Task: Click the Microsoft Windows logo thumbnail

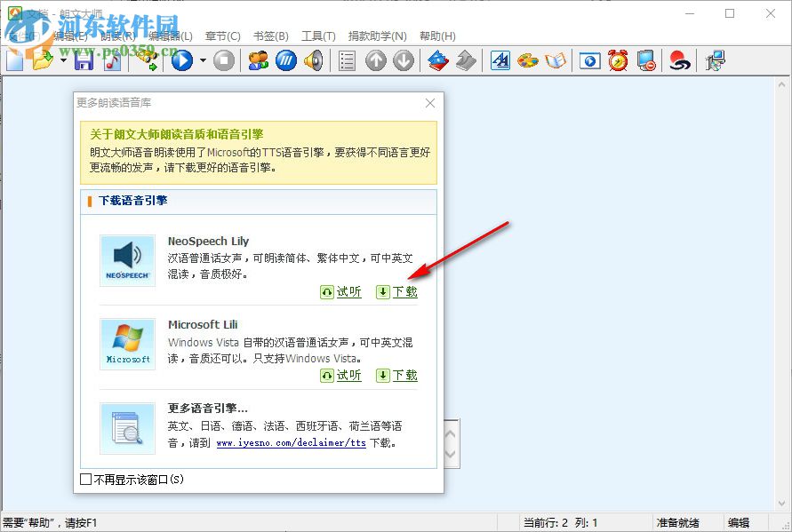Action: [x=127, y=344]
